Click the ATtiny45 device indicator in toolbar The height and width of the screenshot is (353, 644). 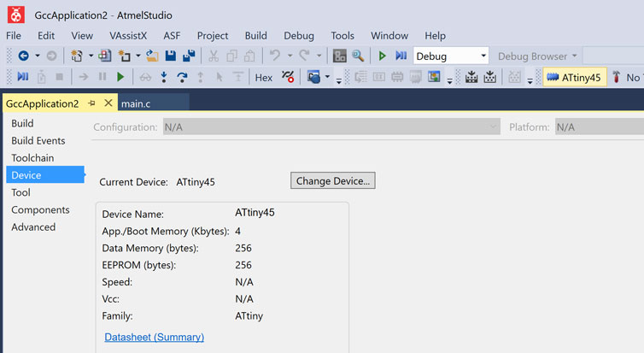575,77
